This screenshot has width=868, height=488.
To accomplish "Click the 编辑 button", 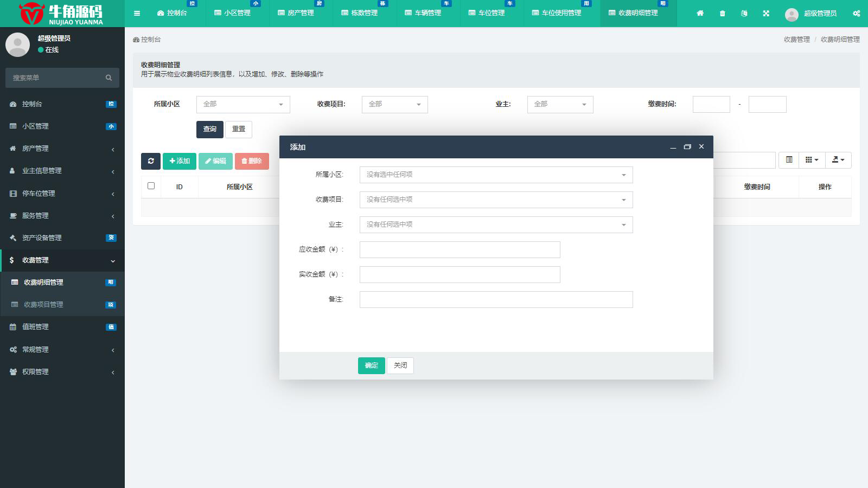I will 215,161.
